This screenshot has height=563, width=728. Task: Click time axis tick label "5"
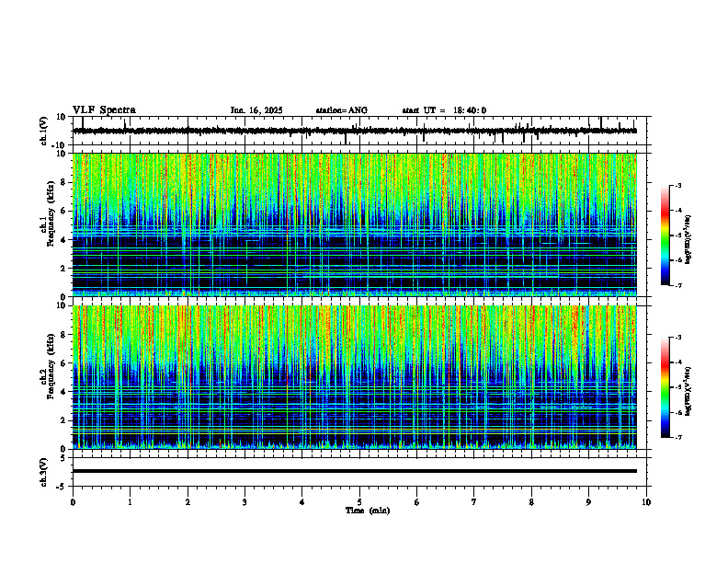point(359,502)
